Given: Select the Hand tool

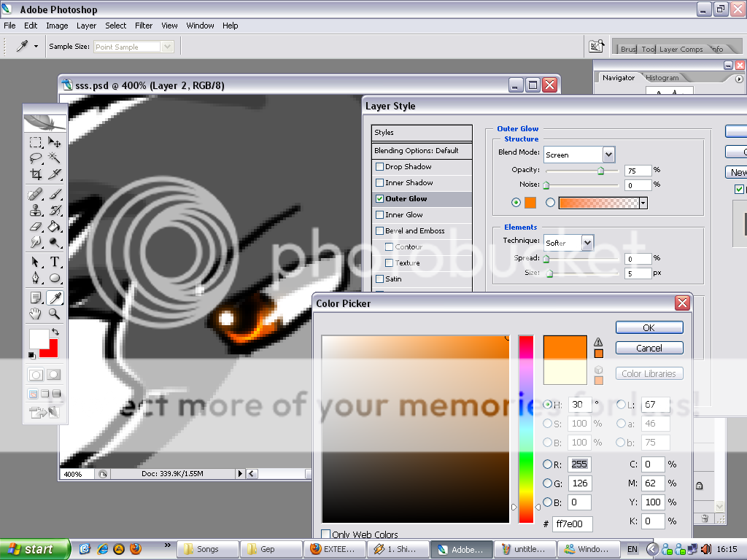Looking at the screenshot, I should (x=35, y=314).
